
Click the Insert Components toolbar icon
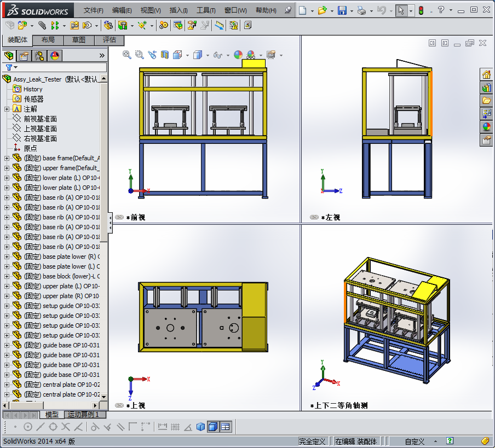[x=23, y=25]
